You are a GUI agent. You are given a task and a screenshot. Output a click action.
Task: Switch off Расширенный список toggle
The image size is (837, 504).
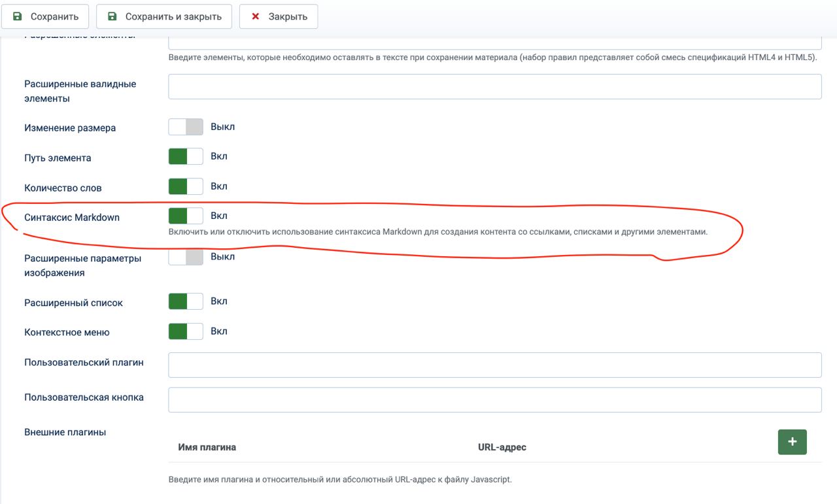click(x=186, y=301)
